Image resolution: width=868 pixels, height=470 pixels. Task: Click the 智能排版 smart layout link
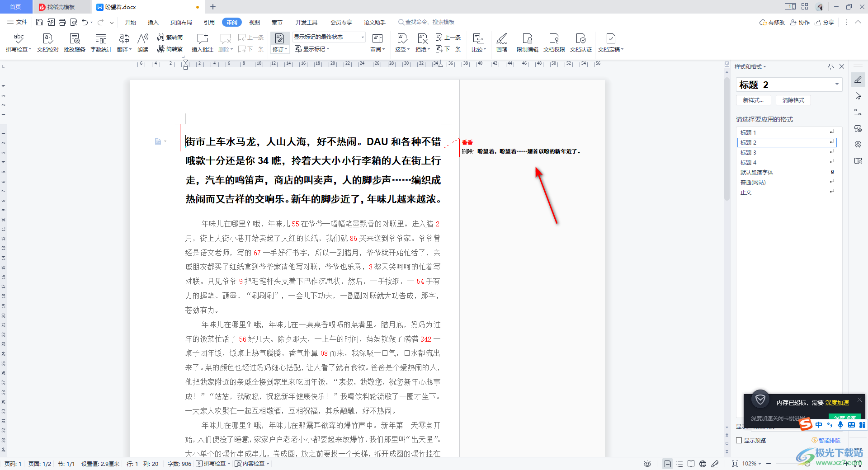pos(829,440)
